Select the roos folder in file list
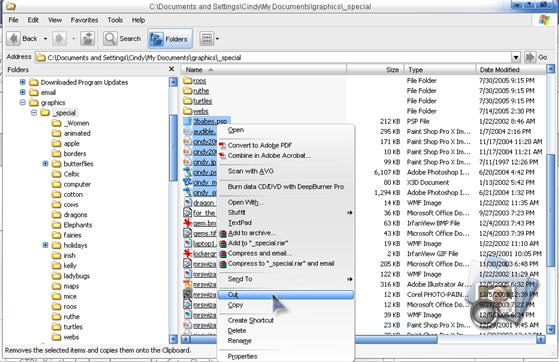559x362 pixels. tap(199, 81)
